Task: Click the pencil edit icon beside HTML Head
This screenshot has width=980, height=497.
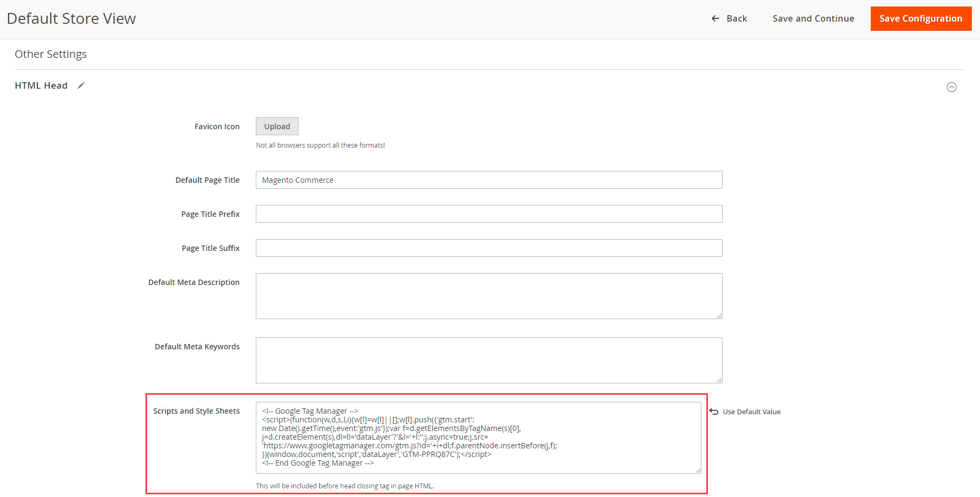Action: tap(81, 85)
